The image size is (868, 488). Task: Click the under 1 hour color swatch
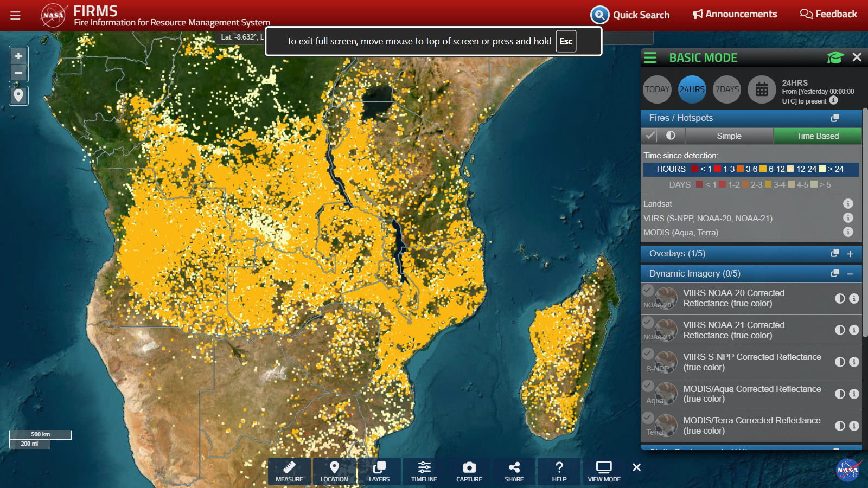(694, 169)
